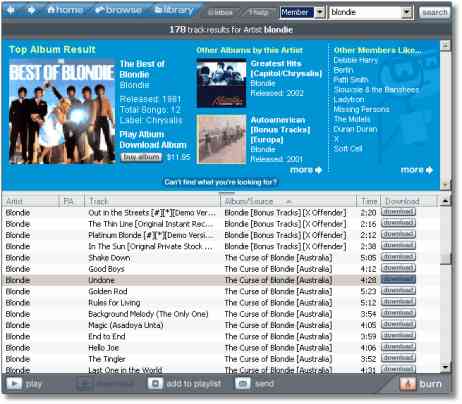
Task: Download the In The Sun track
Action: pos(398,246)
